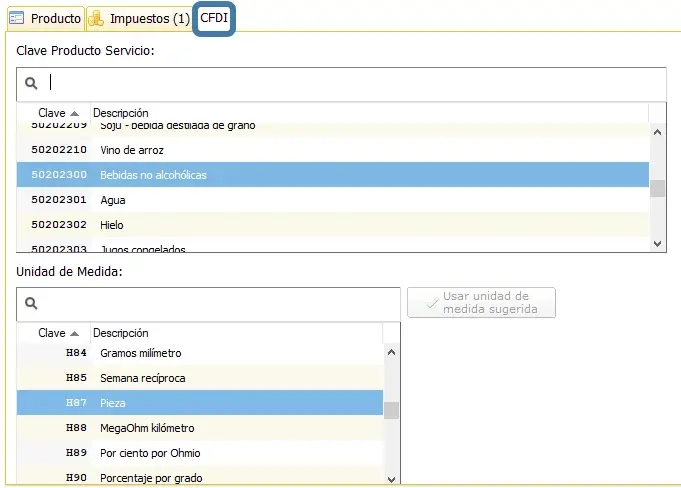Select row Soju - bebida destilada de grano
The width and height of the screenshot is (681, 488).
pos(333,129)
